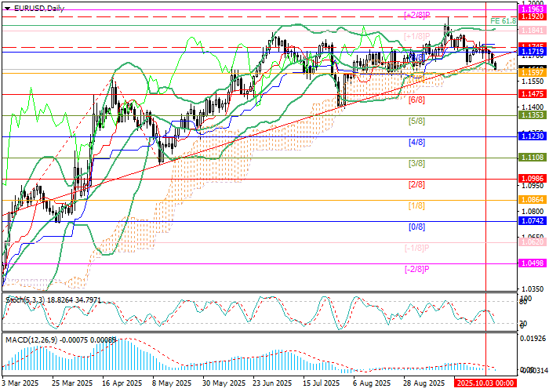Viewport: 549px width, 392px height.
Task: Click the [0/8] Murrey level label
Action: coord(416,227)
